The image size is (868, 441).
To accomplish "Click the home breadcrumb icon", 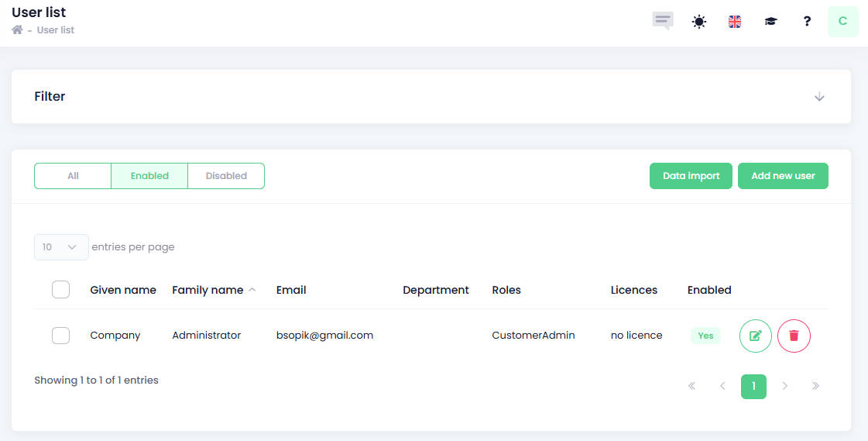I will pos(17,30).
